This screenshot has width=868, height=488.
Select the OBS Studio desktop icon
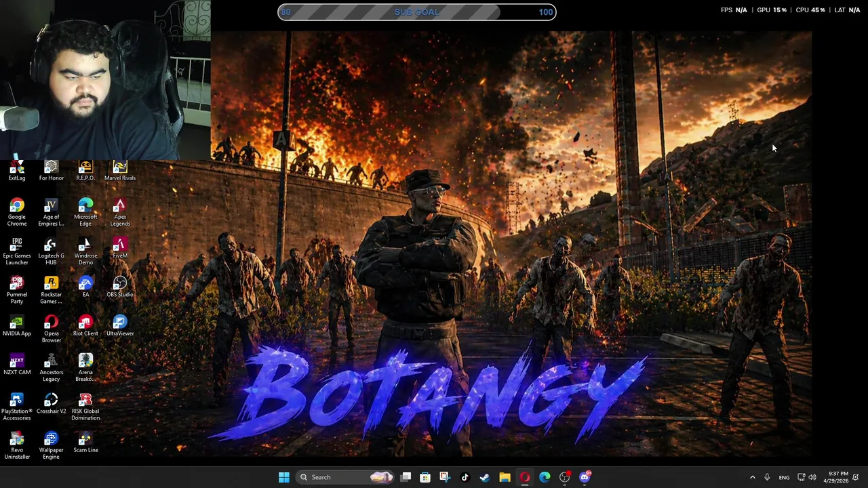point(120,287)
